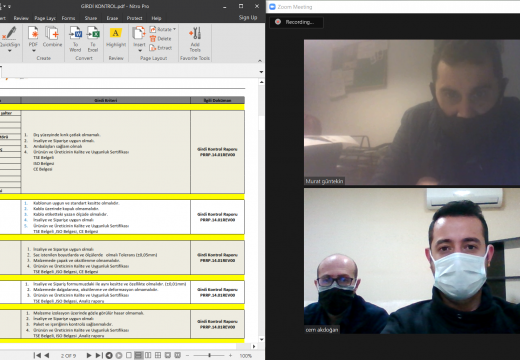The width and height of the screenshot is (520, 360).
Task: Click the page number field
Action: [x=68, y=356]
